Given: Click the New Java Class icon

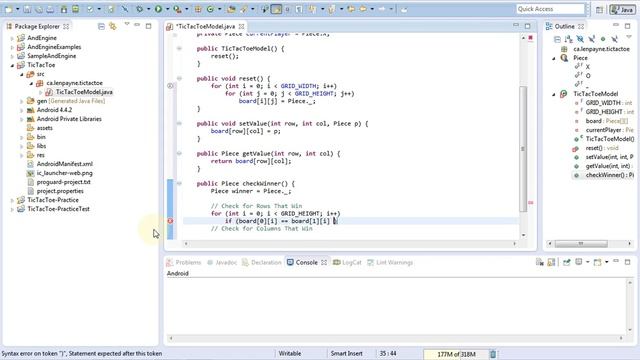Looking at the screenshot, I should (210, 9).
